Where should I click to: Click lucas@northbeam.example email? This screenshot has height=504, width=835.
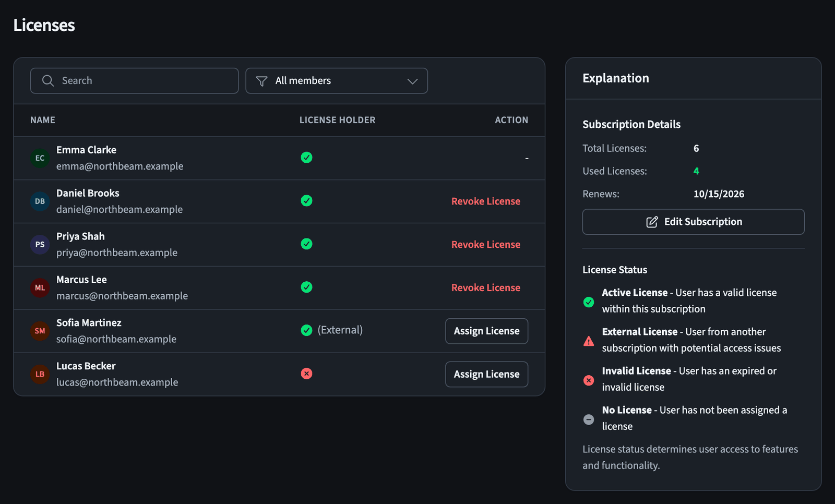click(117, 383)
